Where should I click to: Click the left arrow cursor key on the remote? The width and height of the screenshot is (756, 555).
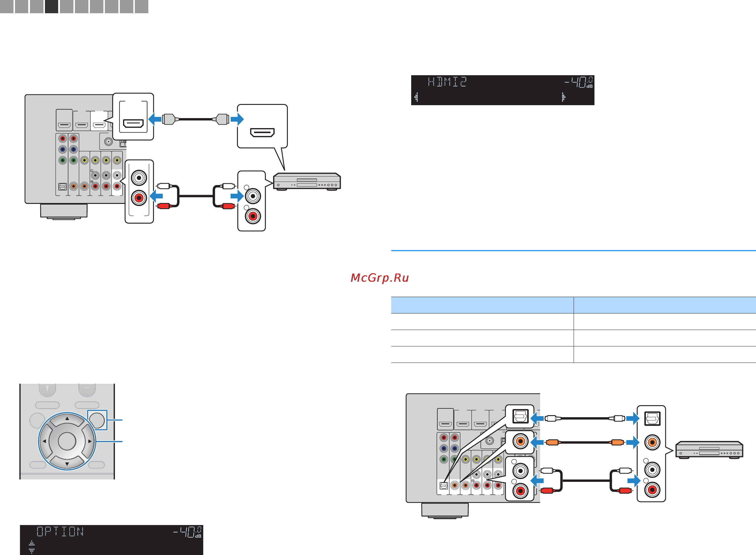pyautogui.click(x=45, y=441)
